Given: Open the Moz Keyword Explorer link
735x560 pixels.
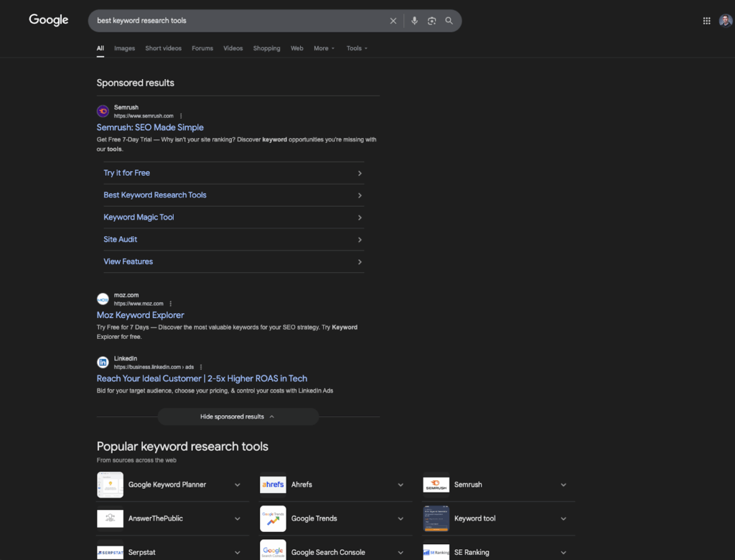Looking at the screenshot, I should click(x=141, y=315).
